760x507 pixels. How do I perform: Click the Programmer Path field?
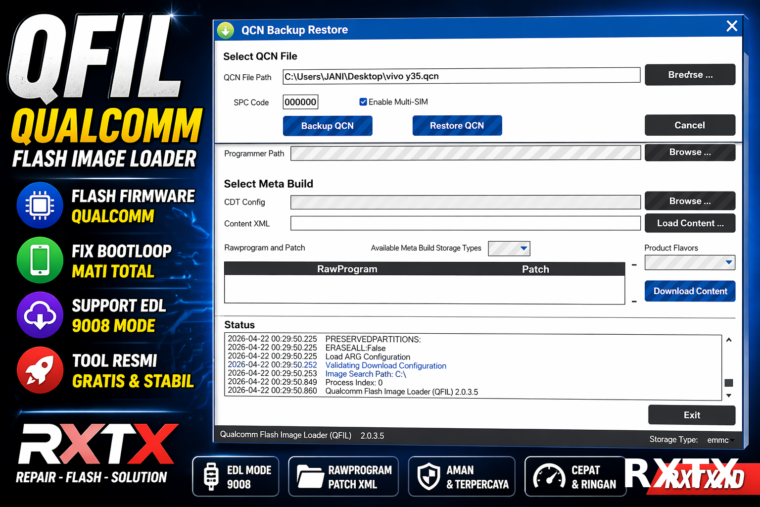(465, 153)
